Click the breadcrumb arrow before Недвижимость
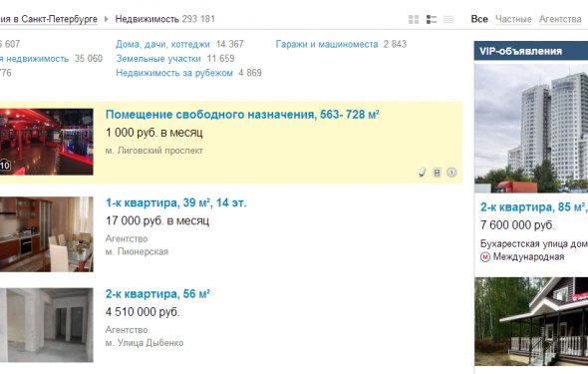Viewport: 588px width, 374px height. (x=106, y=19)
